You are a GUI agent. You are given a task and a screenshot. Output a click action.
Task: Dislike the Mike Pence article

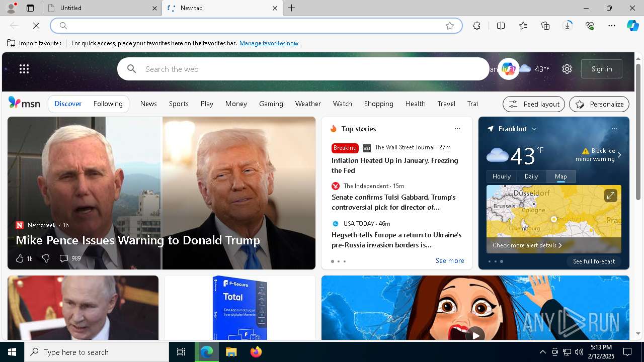point(46,258)
